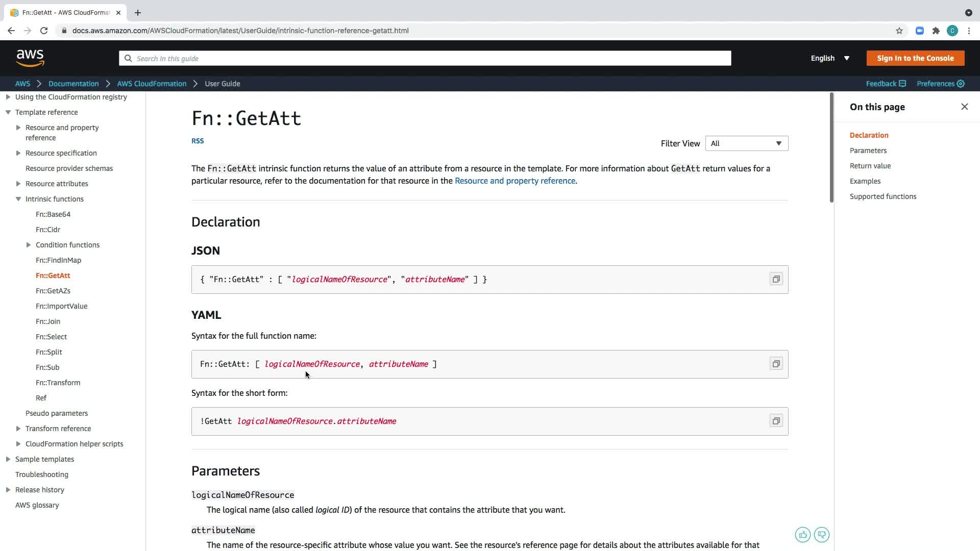Copy the YAML full function syntax
The image size is (980, 551).
coord(776,364)
